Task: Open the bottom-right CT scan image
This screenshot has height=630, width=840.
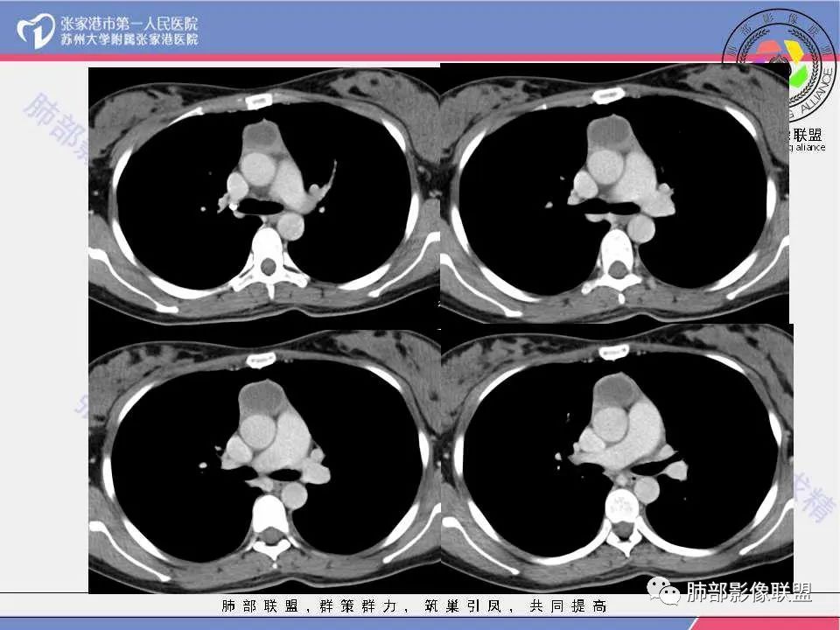Action: click(617, 458)
